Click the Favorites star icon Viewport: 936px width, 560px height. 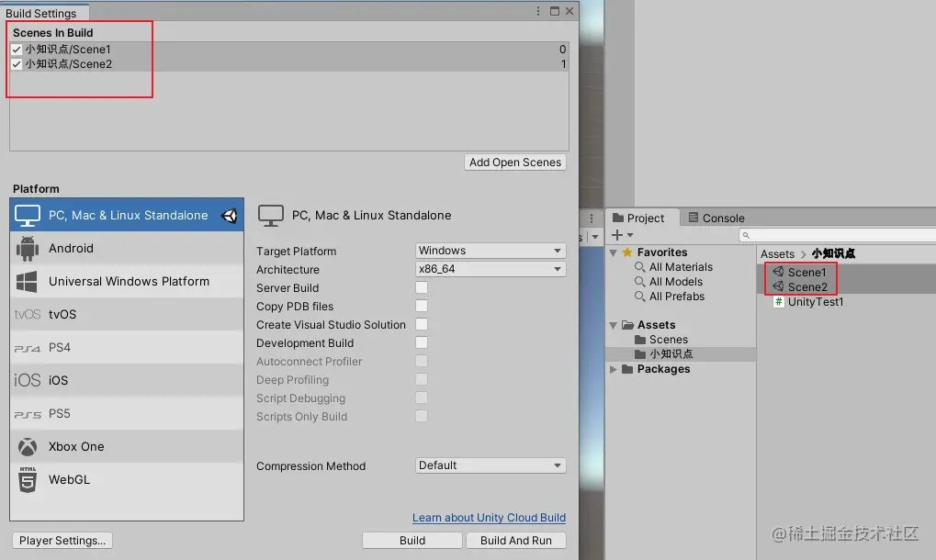(627, 252)
